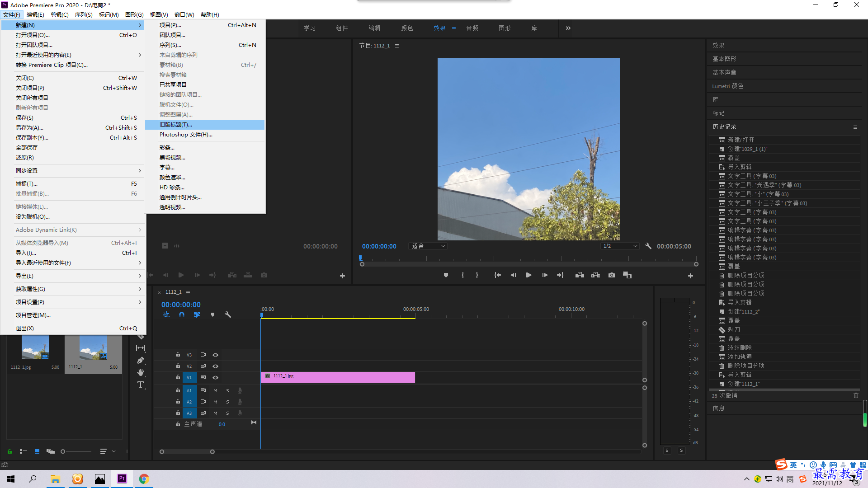Click Program monitor scrub bar playhead
This screenshot has width=868, height=488.
[x=360, y=258]
